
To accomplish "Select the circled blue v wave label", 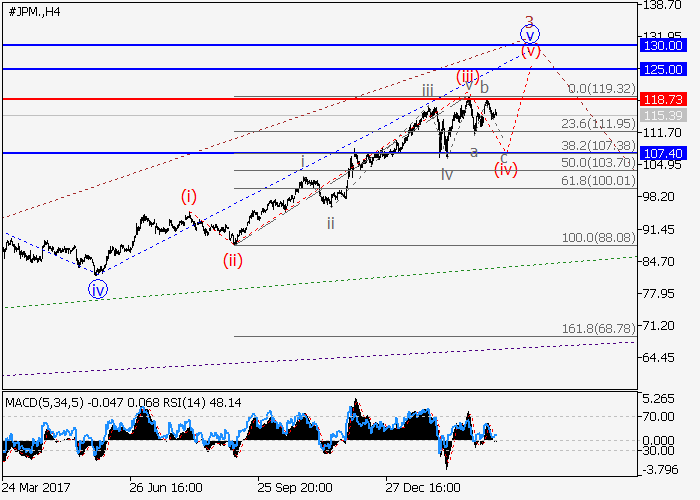I will [x=530, y=34].
